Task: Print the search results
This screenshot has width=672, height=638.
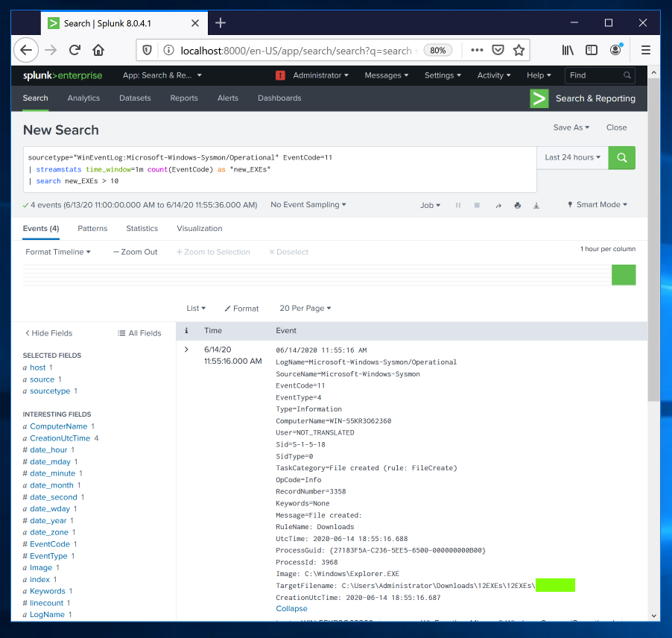Action: coord(518,206)
